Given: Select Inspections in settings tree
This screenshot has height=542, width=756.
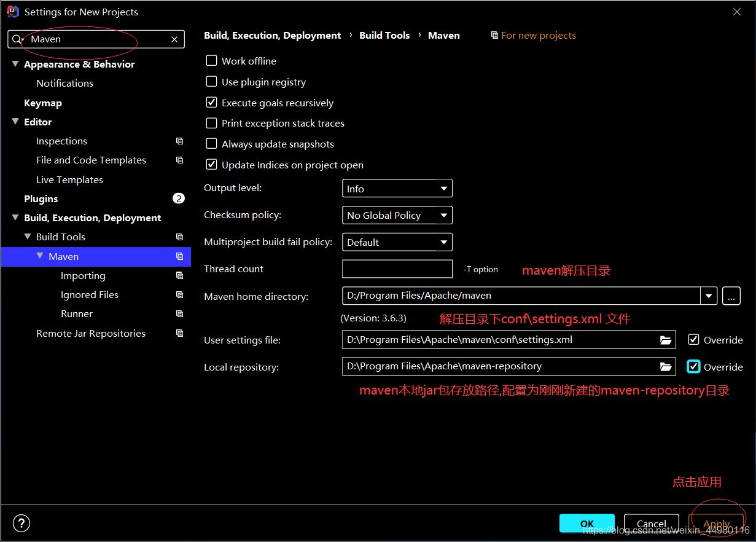Looking at the screenshot, I should click(x=61, y=141).
